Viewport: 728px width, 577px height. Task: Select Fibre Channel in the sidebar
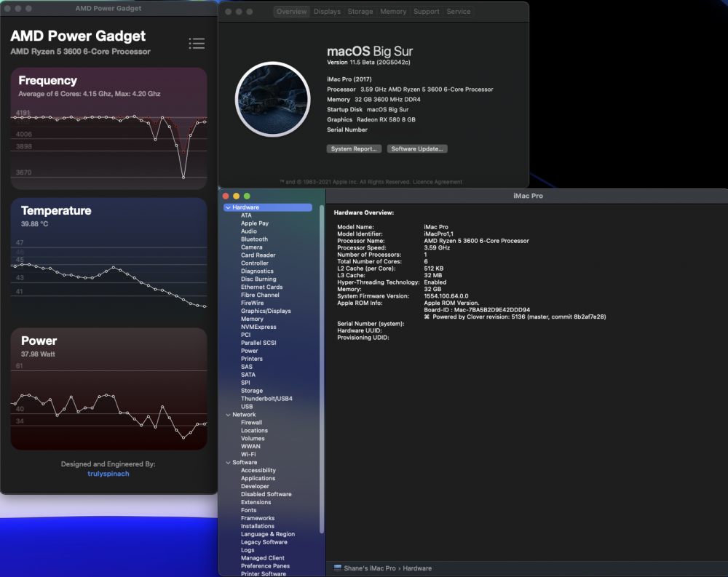[x=260, y=295]
